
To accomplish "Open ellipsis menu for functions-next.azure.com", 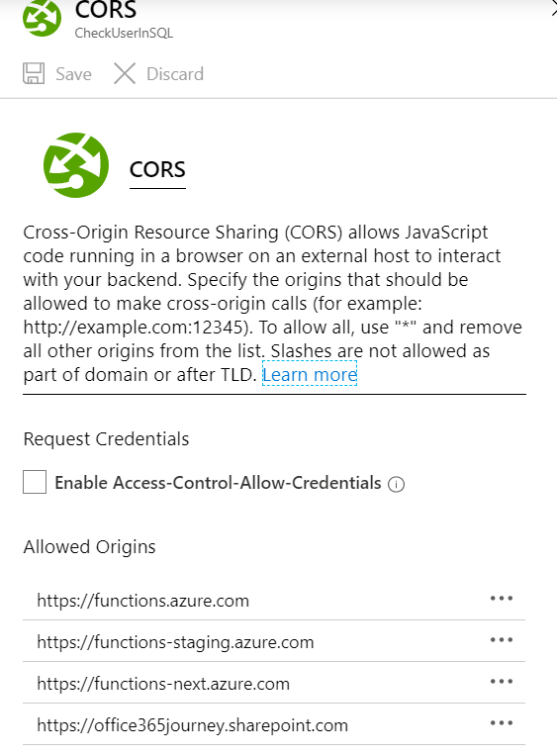I will tap(501, 682).
